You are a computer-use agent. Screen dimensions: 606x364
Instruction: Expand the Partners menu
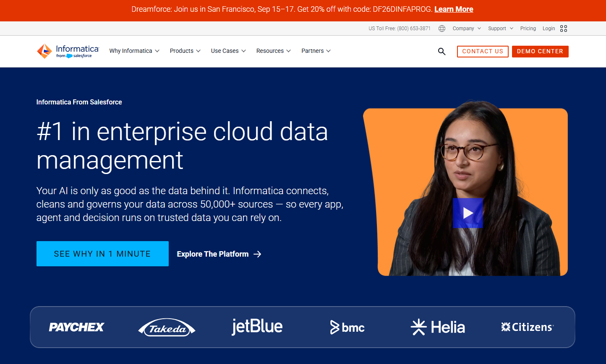click(x=316, y=51)
